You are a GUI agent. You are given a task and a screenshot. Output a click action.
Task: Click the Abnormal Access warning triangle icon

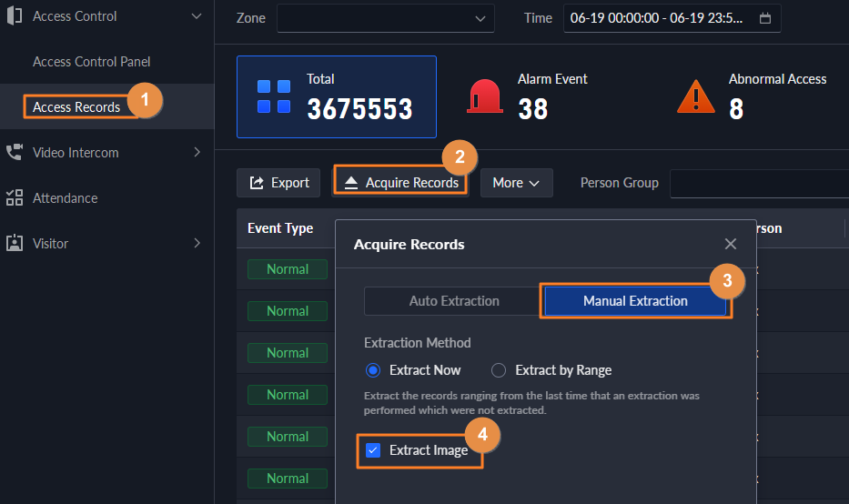696,96
